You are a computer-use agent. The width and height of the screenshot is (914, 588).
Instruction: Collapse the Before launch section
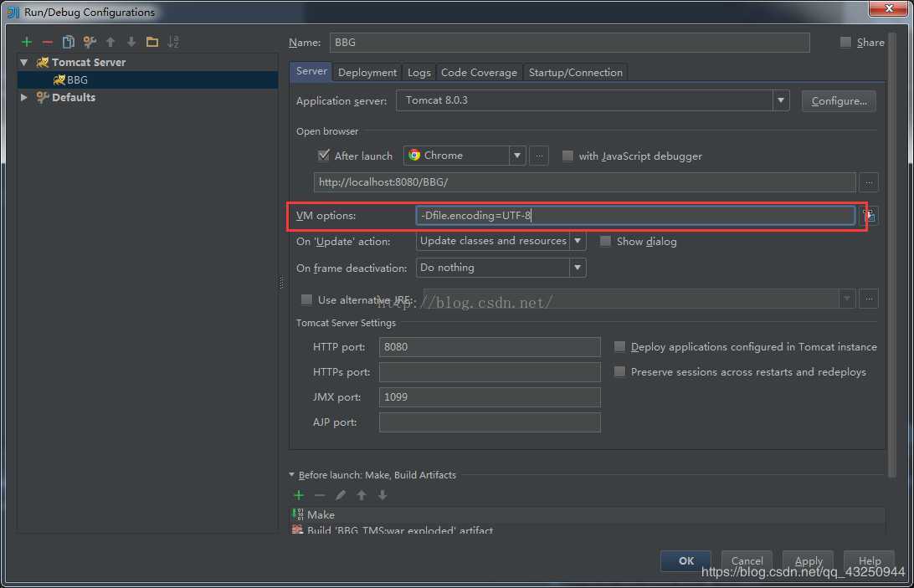[x=291, y=475]
